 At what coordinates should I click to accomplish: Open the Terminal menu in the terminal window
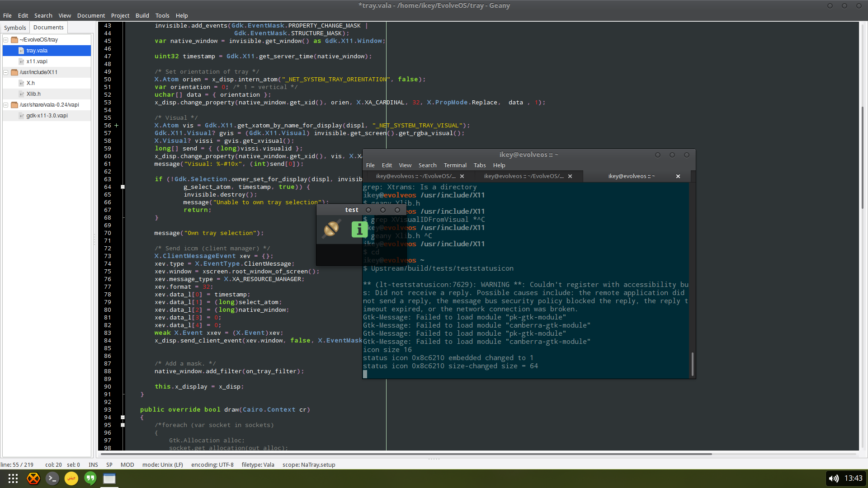click(455, 165)
